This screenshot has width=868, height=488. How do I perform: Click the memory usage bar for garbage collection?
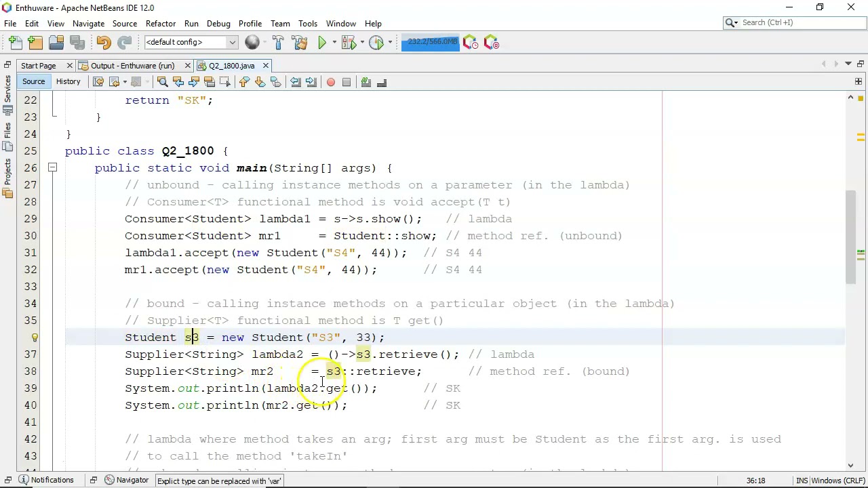click(x=430, y=42)
